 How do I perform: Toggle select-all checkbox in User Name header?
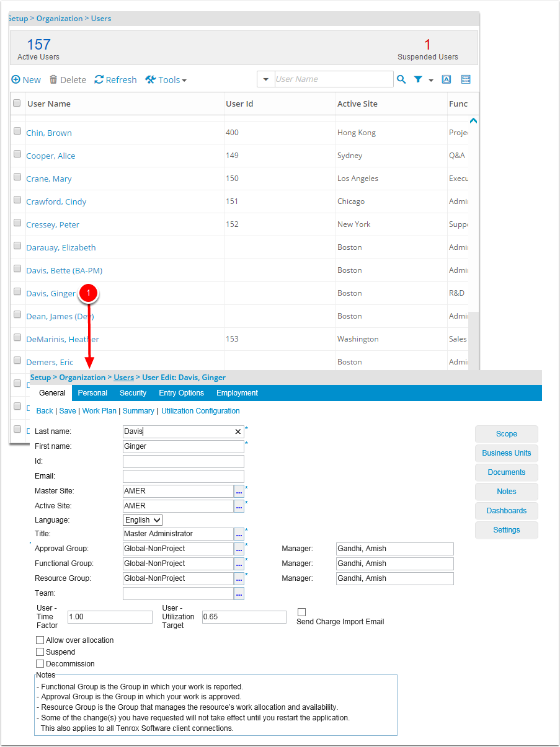[x=17, y=103]
